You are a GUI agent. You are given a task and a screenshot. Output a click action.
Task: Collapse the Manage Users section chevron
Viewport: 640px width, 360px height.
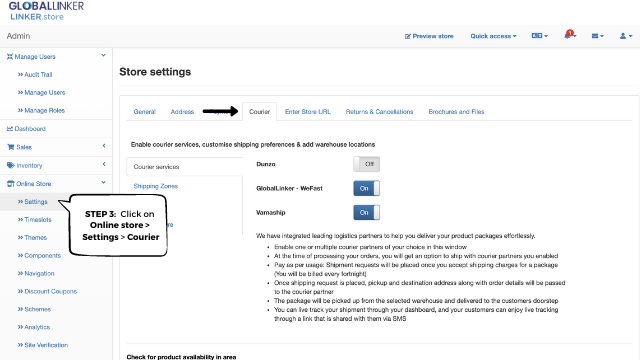(104, 56)
